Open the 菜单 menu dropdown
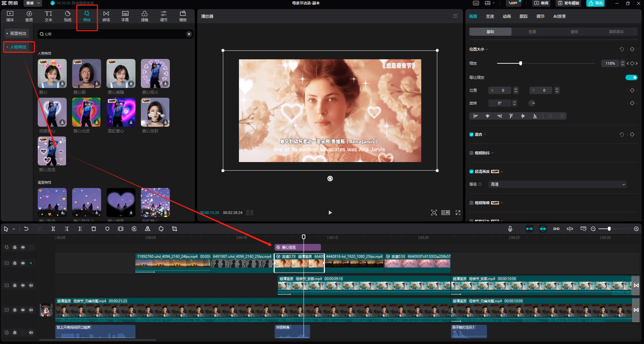The image size is (644, 344). coord(33,3)
